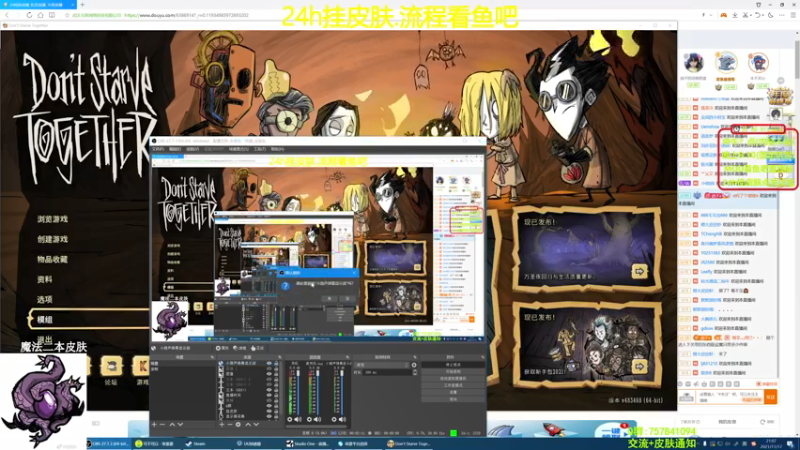Select 物品收藏 in the game menu
This screenshot has width=800, height=450.
click(52, 259)
